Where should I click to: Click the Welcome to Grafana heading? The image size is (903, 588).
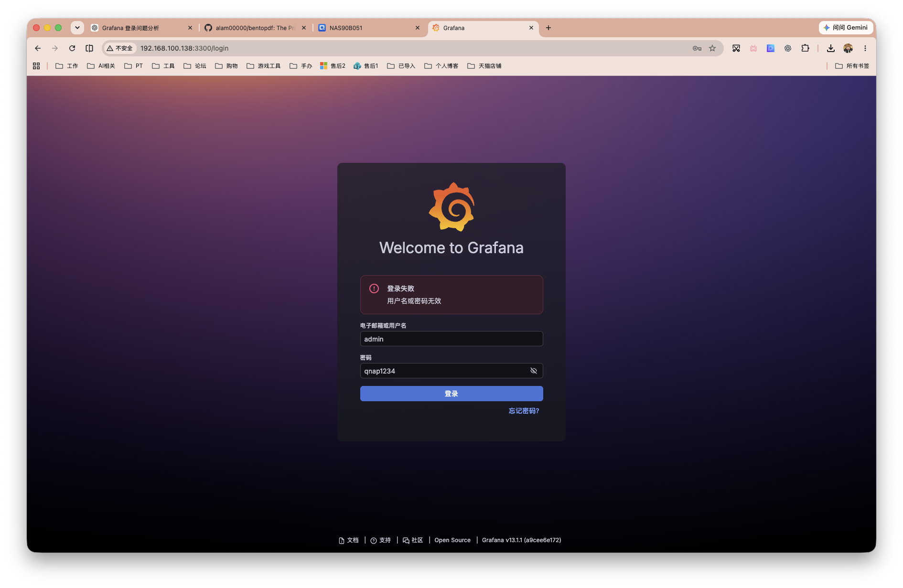(451, 248)
